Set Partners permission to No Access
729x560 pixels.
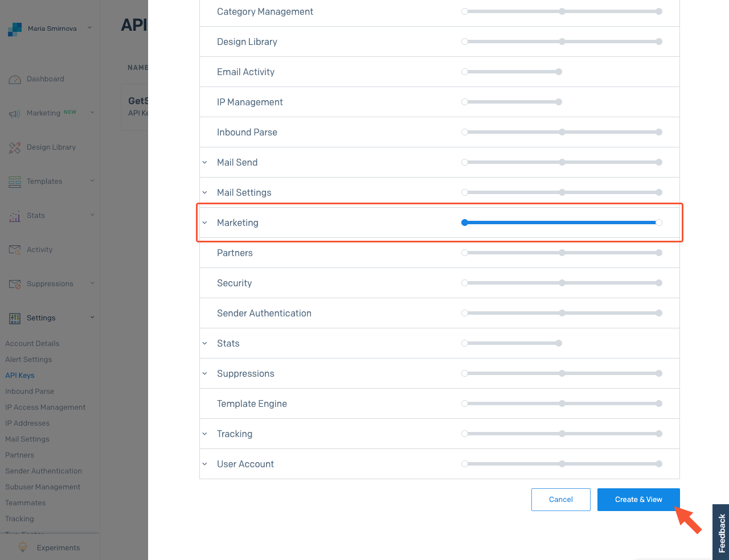tap(465, 253)
